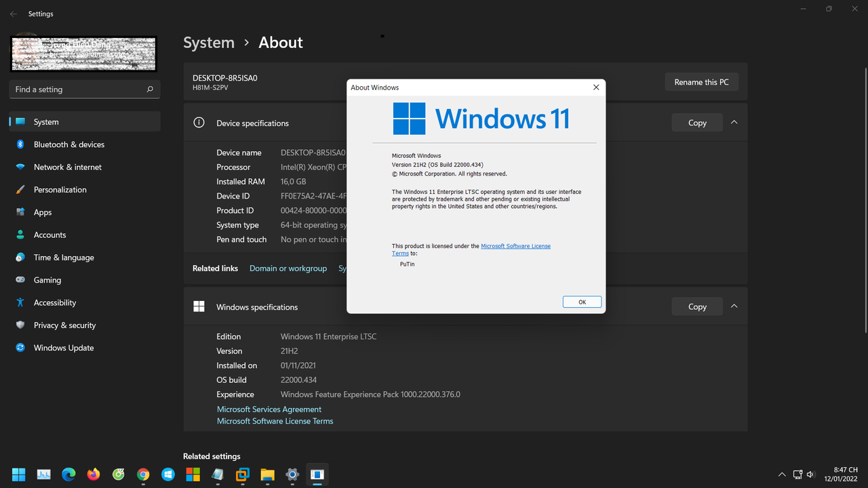
Task: Click the Edition value Windows 11 Enterprise LTSC
Action: (x=328, y=337)
